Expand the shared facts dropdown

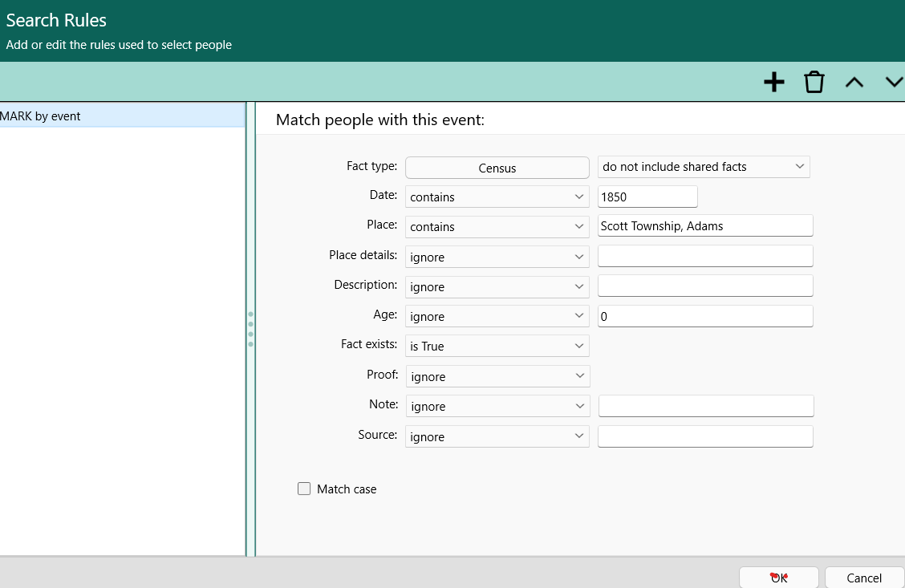point(704,167)
